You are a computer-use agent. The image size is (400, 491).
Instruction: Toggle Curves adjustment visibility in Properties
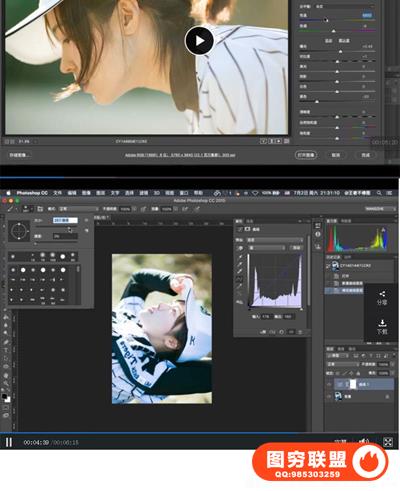[291, 332]
